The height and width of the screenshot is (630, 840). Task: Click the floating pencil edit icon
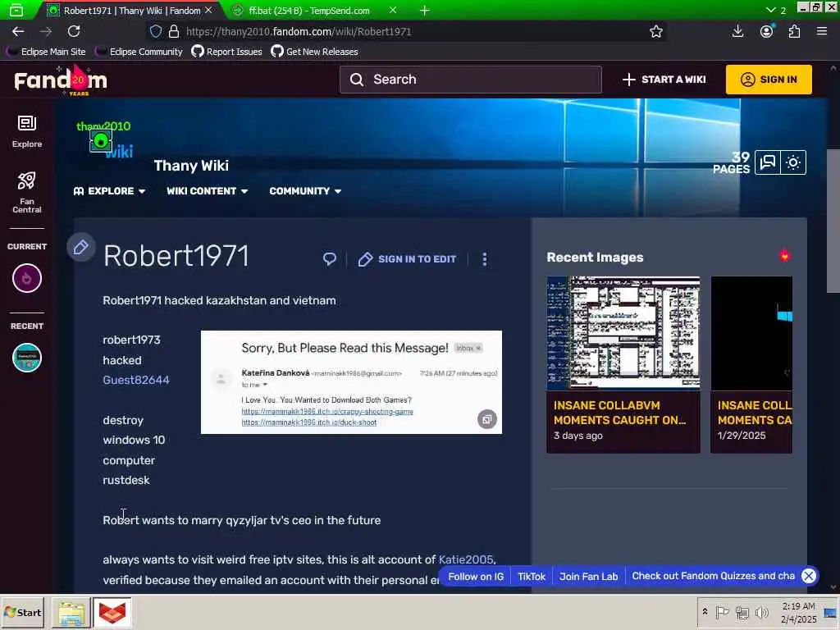click(x=81, y=247)
